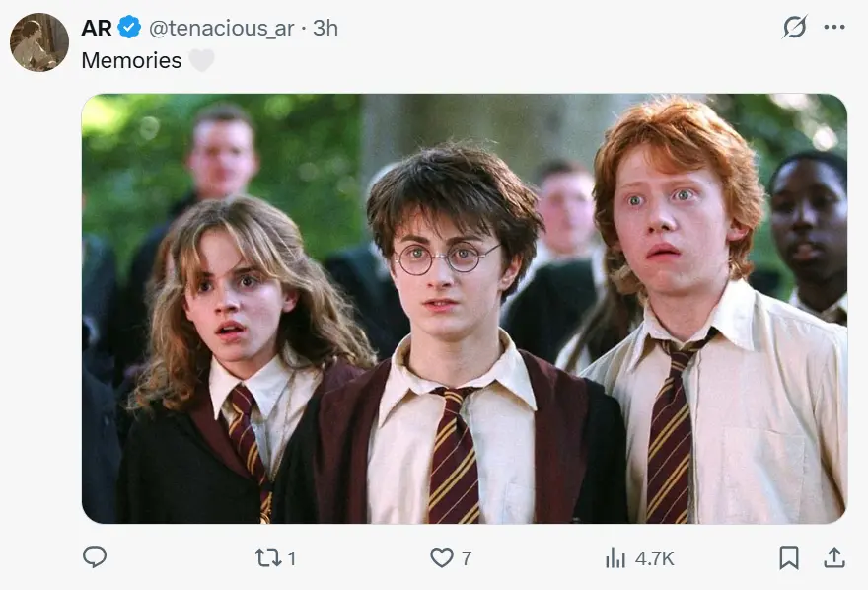Image resolution: width=868 pixels, height=590 pixels.
Task: Open view analytics bar chart icon
Action: (x=615, y=557)
